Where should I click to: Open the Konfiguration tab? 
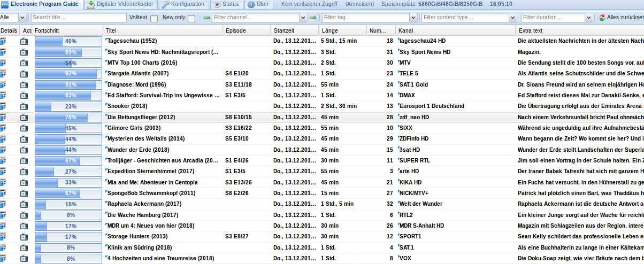(x=183, y=4)
